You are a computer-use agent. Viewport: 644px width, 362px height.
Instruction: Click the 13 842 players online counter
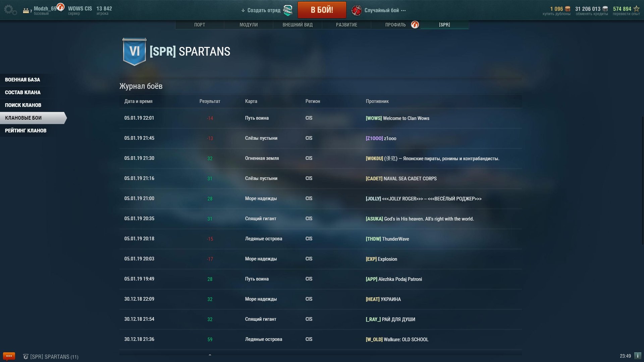(104, 9)
